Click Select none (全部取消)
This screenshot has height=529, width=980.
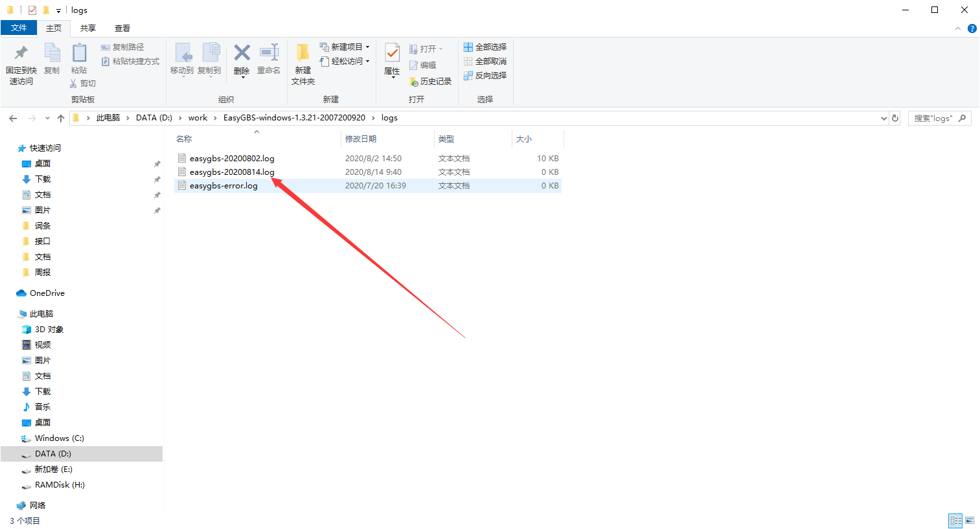click(485, 62)
